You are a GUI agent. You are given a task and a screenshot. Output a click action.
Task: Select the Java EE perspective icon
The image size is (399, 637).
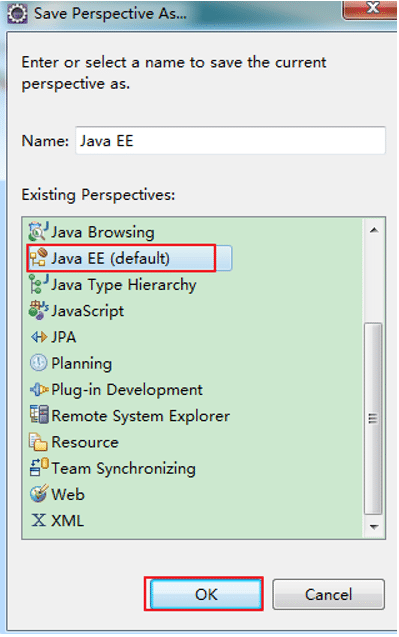coord(38,258)
